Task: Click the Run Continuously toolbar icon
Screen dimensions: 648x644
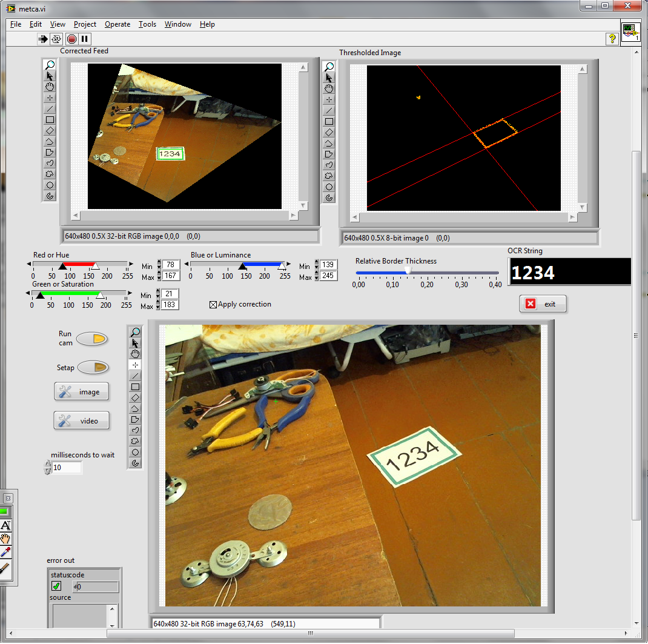Action: [x=56, y=39]
